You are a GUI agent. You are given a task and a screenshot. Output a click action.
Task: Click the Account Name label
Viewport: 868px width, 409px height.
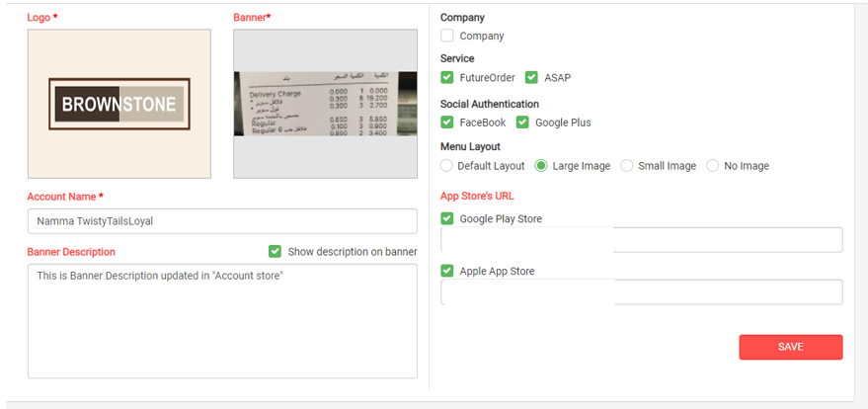65,197
